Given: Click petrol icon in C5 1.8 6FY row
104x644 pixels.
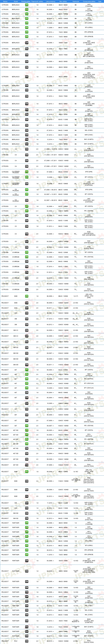Looking at the screenshot, I should coord(27,207).
